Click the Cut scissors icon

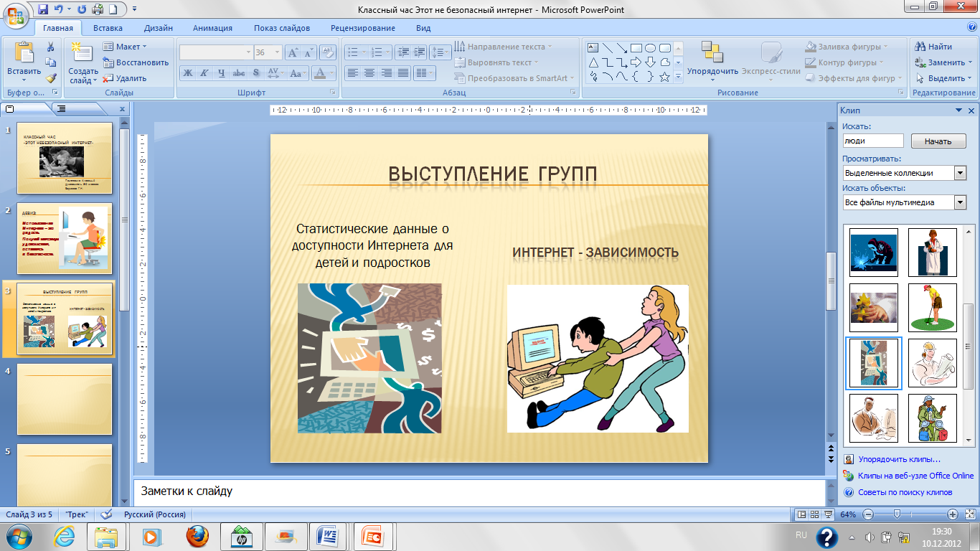click(x=51, y=47)
